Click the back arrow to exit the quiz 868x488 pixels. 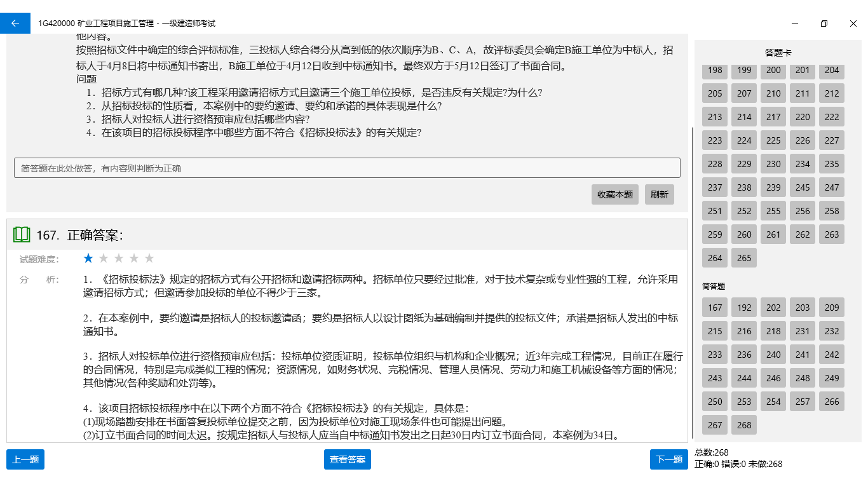pyautogui.click(x=15, y=22)
